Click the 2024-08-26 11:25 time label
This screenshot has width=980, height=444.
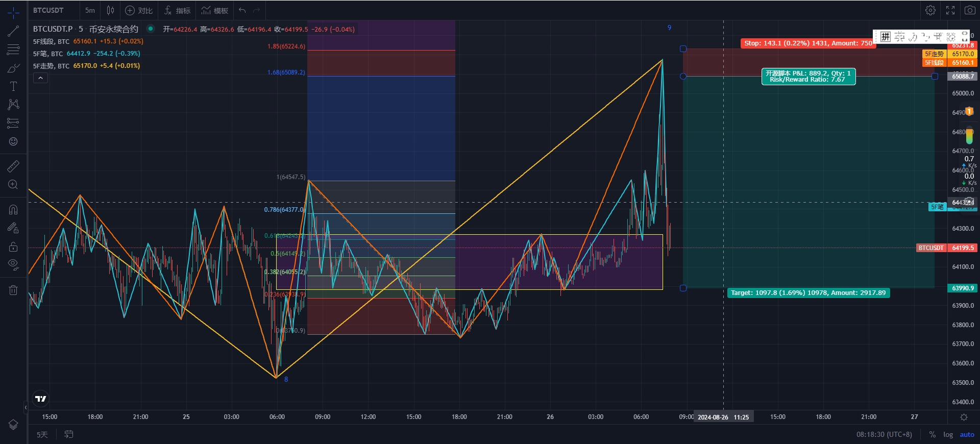(723, 417)
